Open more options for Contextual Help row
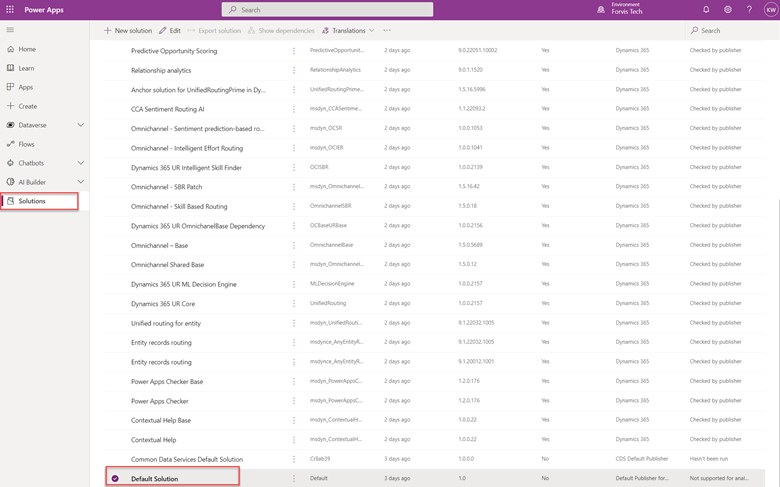The image size is (780, 487). [x=293, y=440]
